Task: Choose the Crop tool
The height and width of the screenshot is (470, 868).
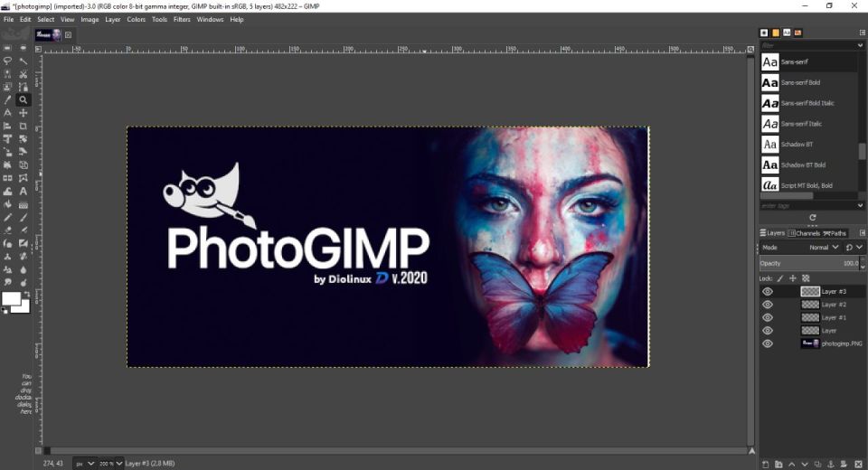Action: point(24,127)
